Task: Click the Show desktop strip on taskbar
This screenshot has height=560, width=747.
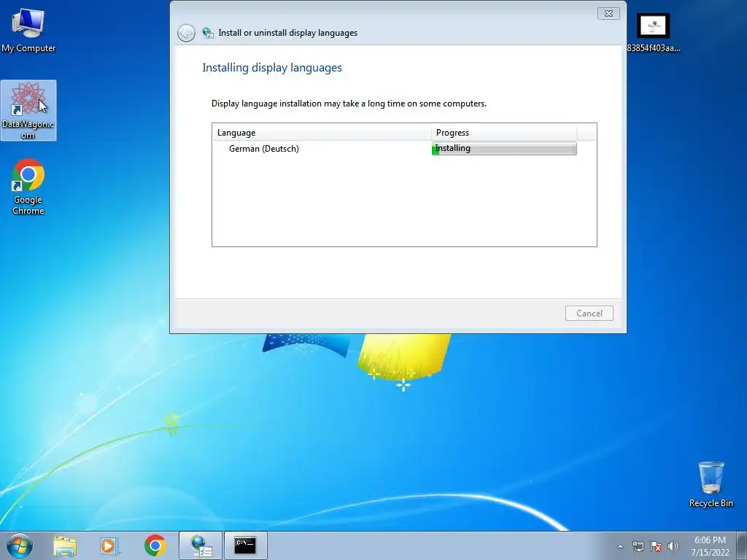Action: (742, 545)
